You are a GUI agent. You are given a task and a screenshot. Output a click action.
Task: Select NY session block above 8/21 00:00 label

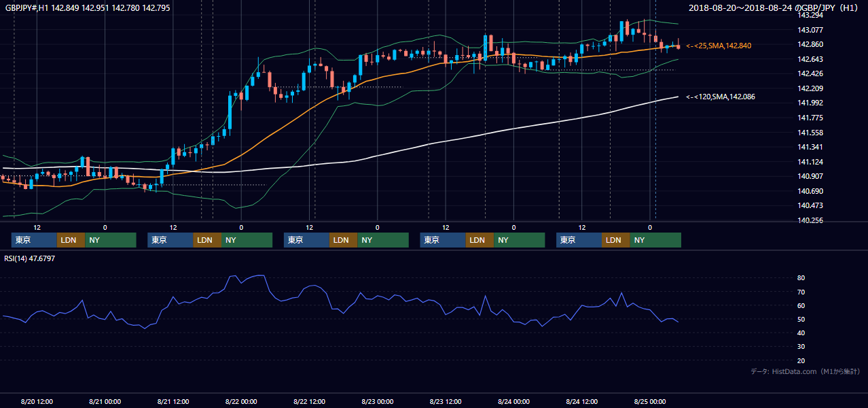(x=111, y=240)
